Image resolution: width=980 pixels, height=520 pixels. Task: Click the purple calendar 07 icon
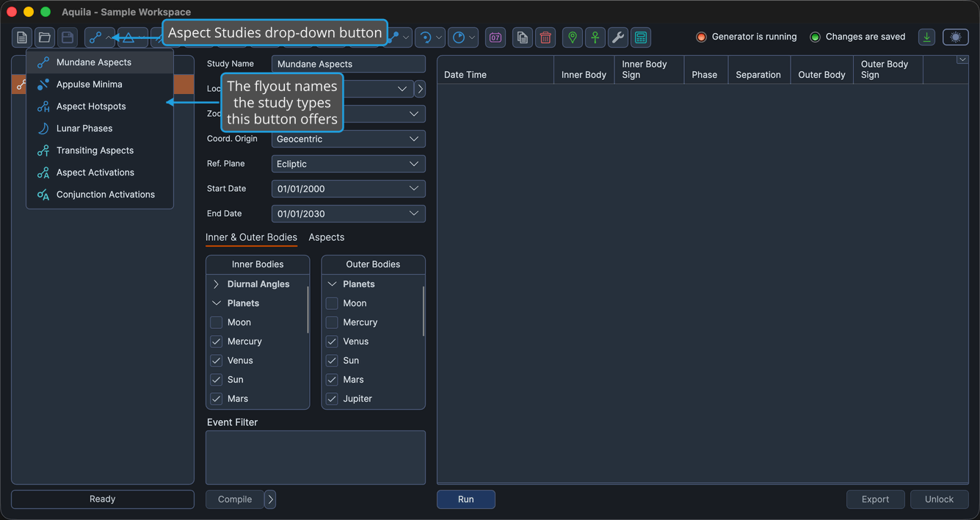[x=496, y=37]
